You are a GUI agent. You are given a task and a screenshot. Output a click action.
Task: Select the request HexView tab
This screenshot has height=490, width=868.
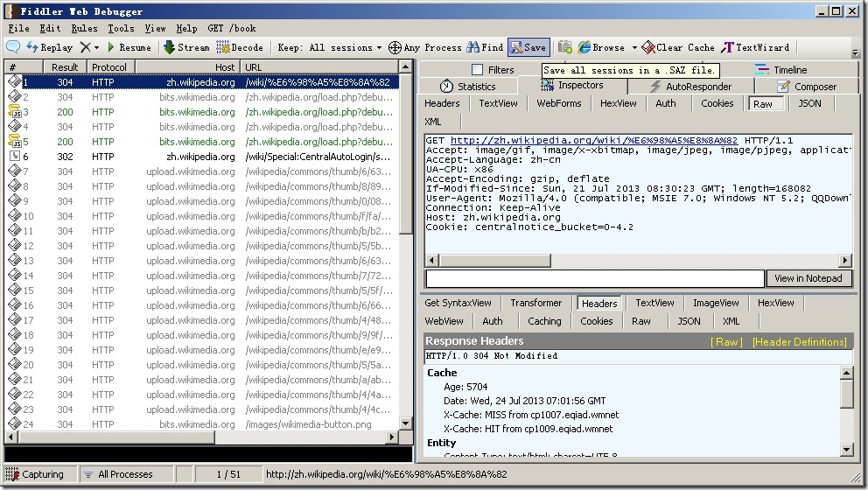pyautogui.click(x=619, y=103)
